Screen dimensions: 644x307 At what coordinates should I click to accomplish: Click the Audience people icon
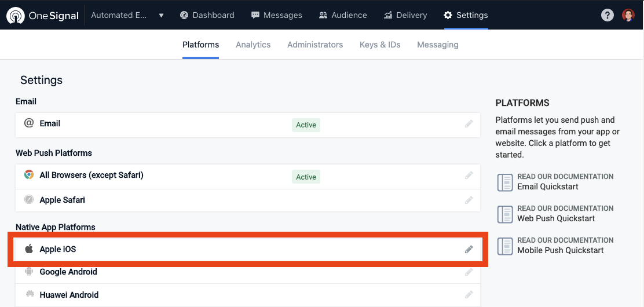pos(323,15)
